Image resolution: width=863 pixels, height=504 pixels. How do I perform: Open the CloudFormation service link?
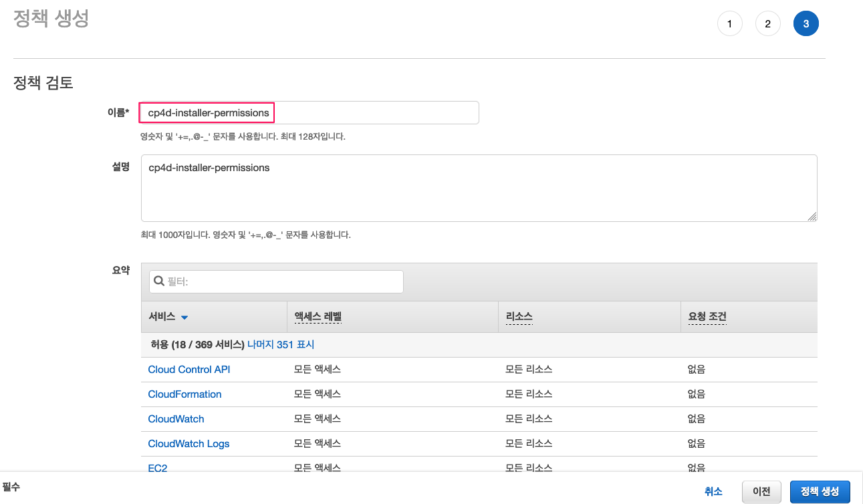tap(184, 394)
